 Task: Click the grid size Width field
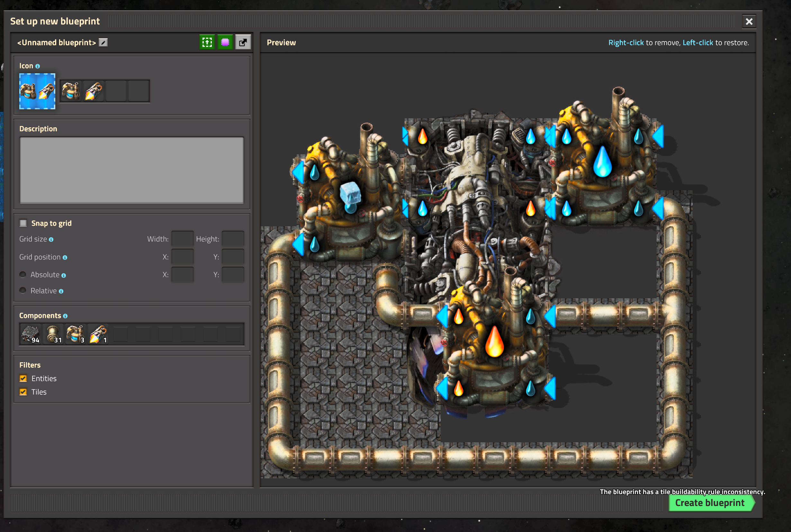click(x=183, y=239)
